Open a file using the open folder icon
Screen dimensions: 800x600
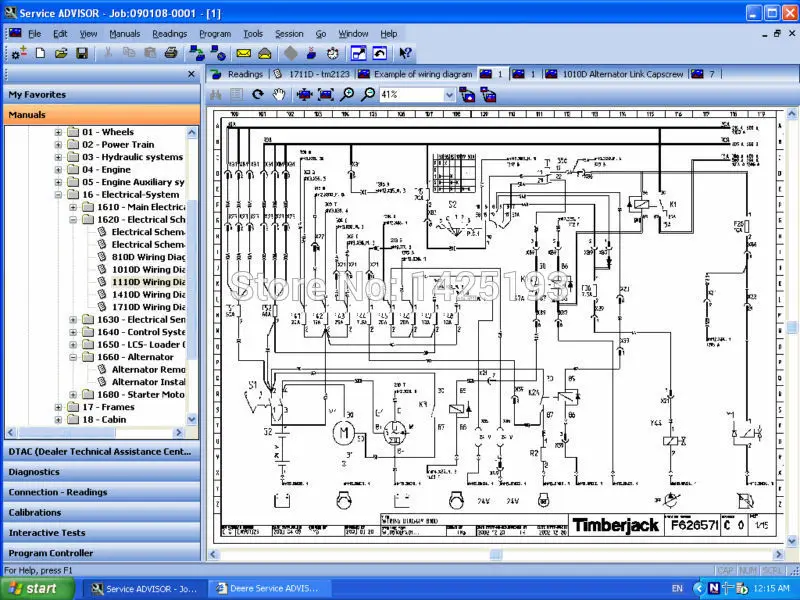[x=61, y=53]
